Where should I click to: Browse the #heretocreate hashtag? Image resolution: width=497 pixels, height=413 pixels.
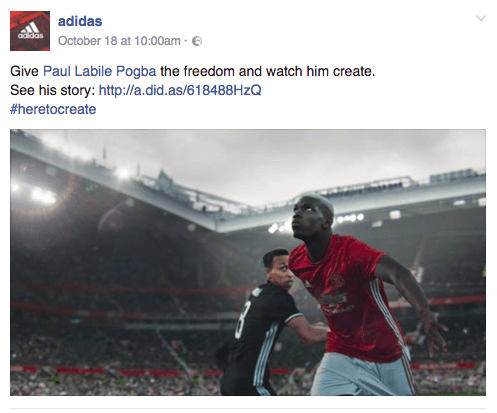click(53, 109)
